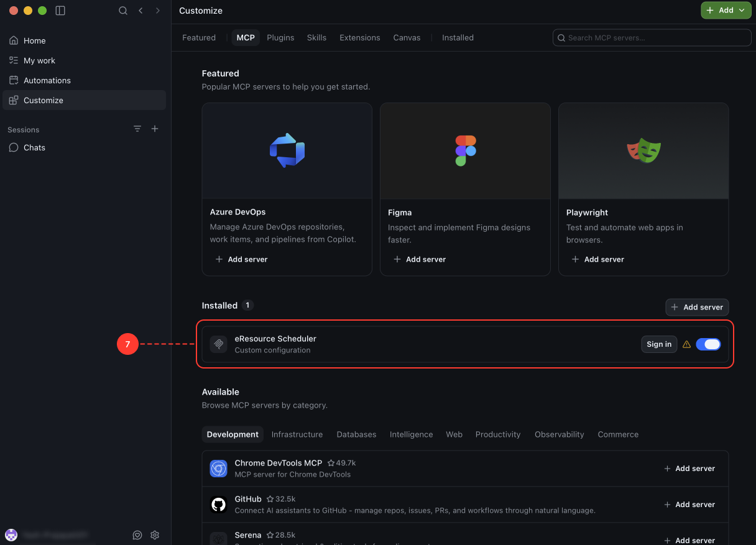Screen dimensions: 756x545
Task: Click the Chats speech bubble icon
Action: (x=14, y=147)
